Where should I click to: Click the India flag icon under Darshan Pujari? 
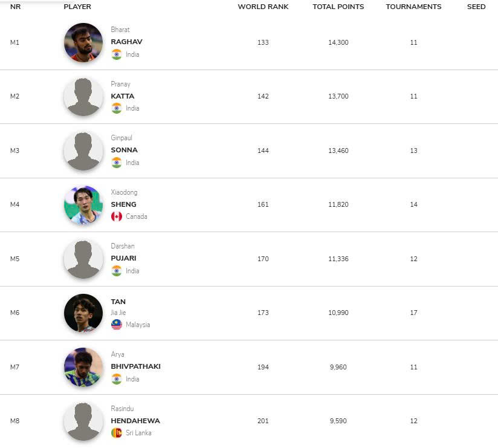tap(117, 271)
